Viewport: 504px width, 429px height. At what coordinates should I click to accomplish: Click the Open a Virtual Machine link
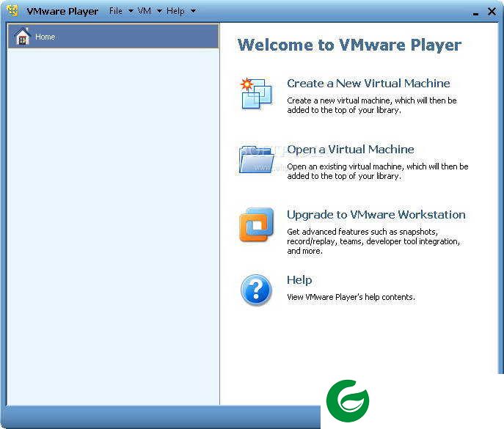[x=351, y=150]
